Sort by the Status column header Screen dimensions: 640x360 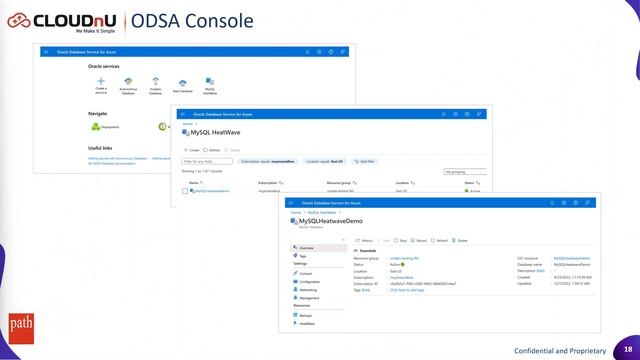coord(472,183)
